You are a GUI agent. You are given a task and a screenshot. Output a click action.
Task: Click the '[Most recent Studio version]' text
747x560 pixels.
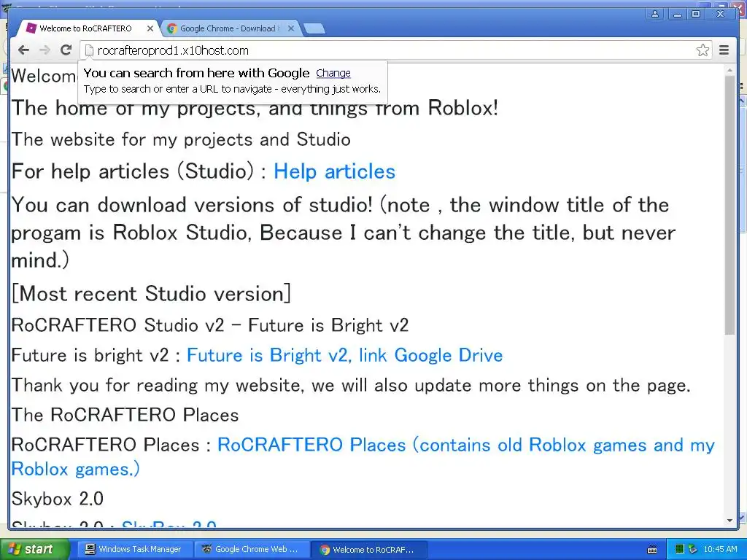(151, 294)
